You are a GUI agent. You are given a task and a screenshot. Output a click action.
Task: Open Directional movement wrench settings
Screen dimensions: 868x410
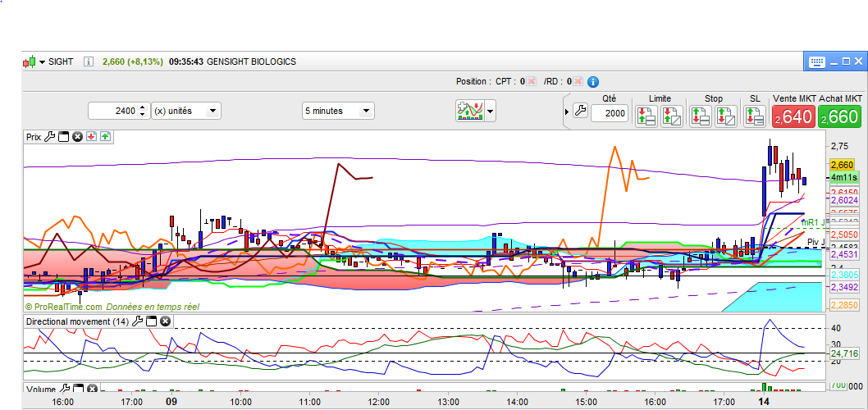coord(138,321)
